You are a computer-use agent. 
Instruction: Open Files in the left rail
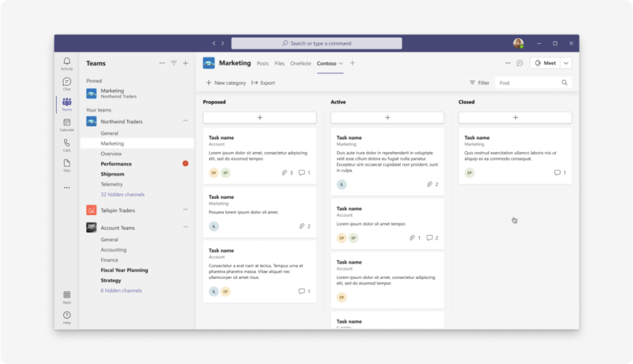67,165
